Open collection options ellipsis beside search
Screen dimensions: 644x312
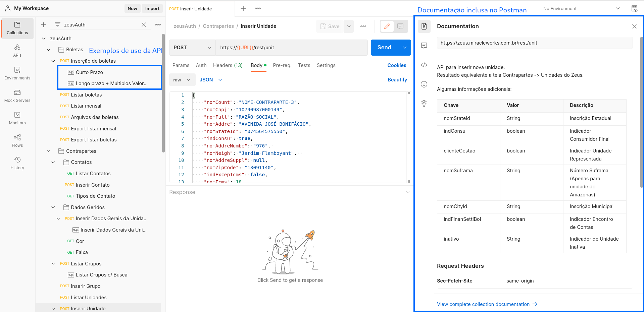(x=158, y=25)
